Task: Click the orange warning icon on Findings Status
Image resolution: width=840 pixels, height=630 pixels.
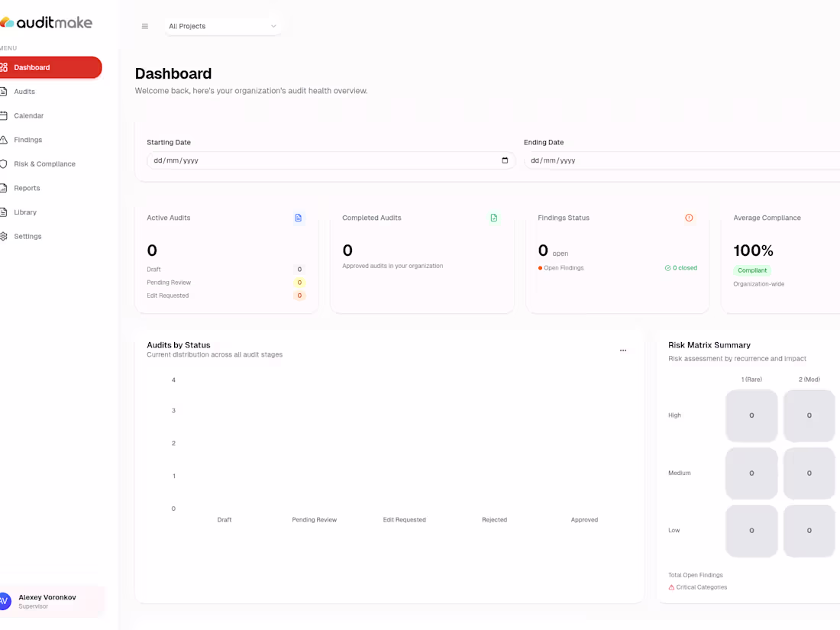Action: (689, 218)
